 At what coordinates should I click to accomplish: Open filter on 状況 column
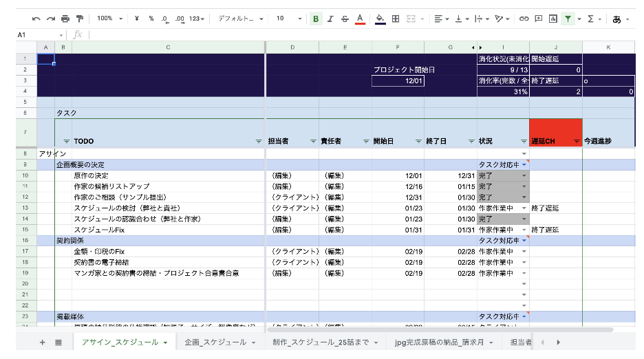[524, 141]
